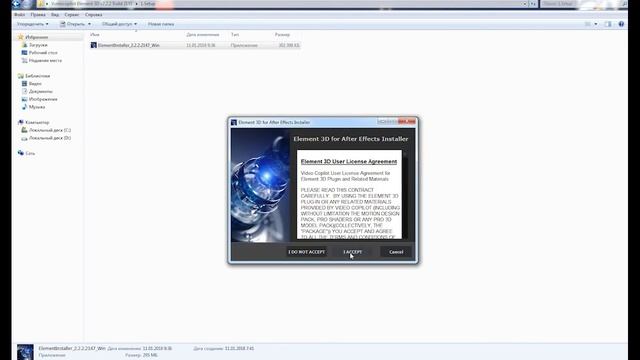The height and width of the screenshot is (360, 640).
Task: Select Сеть in the navigation pane
Action: [30, 153]
